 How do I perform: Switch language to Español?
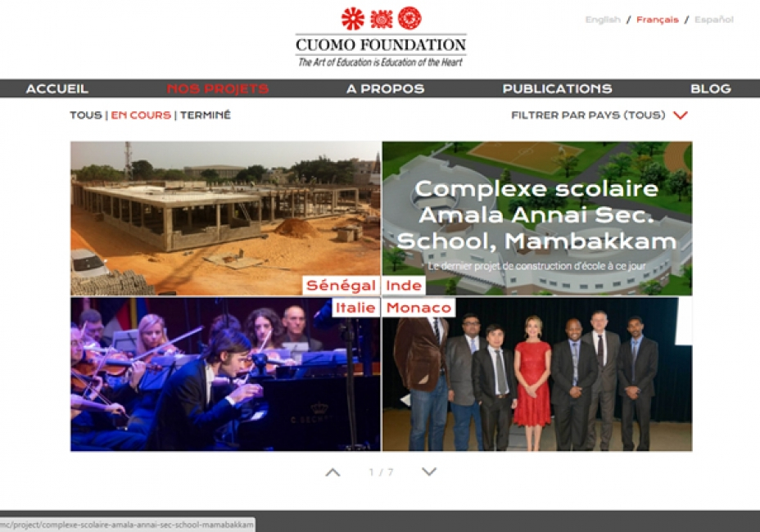(714, 20)
